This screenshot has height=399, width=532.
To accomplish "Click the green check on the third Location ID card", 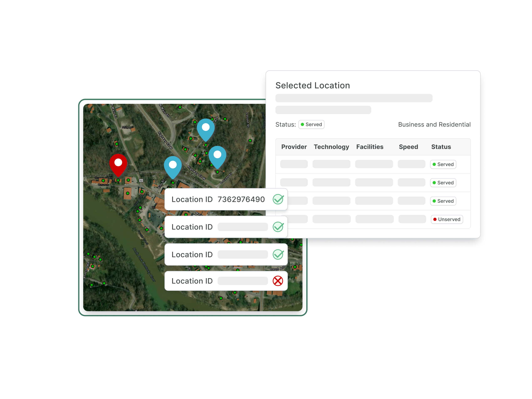I will pos(278,255).
